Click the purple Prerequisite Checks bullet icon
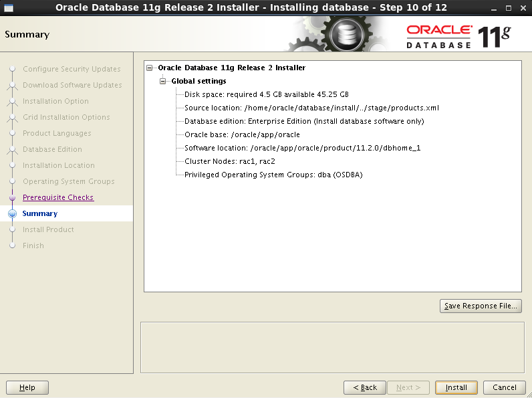Screen dimensions: 532x398 tap(13, 197)
